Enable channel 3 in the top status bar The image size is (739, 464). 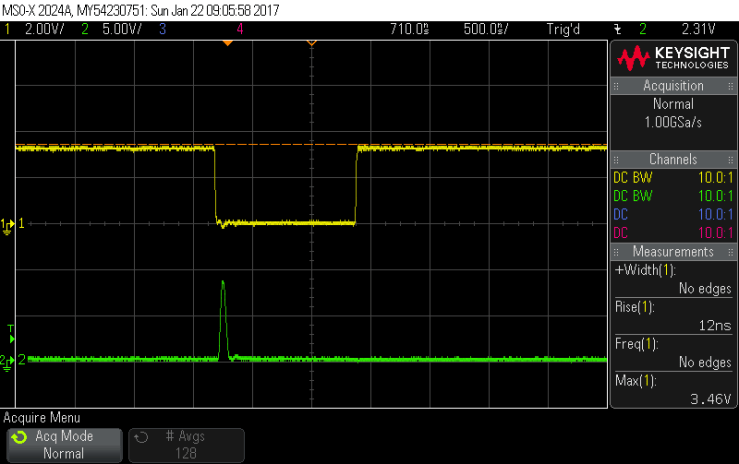click(x=162, y=28)
